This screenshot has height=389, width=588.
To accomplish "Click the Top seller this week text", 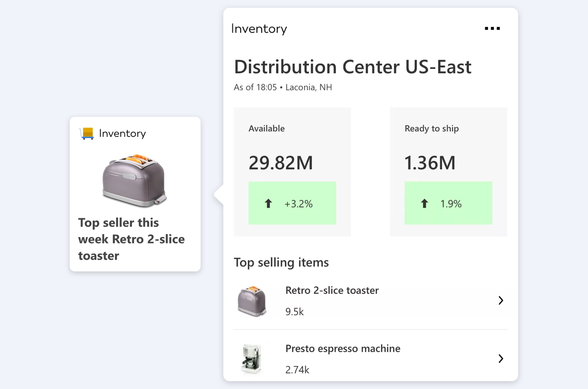I will (131, 239).
